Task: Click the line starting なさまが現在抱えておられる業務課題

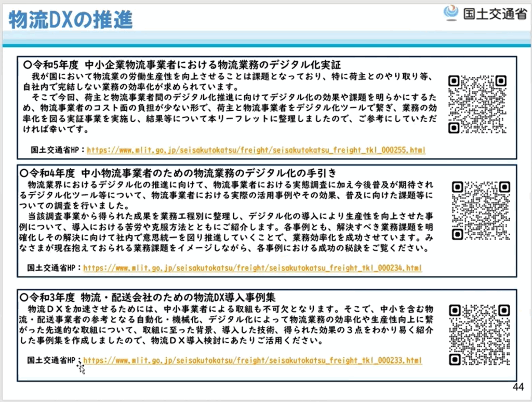Action: pyautogui.click(x=224, y=248)
